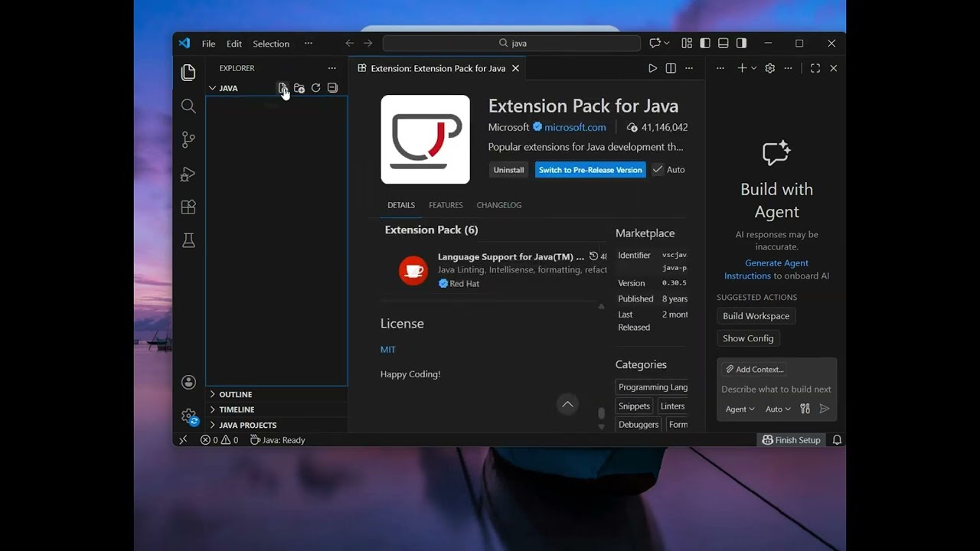980x551 pixels.
Task: Toggle the secondary side bar
Action: [741, 44]
